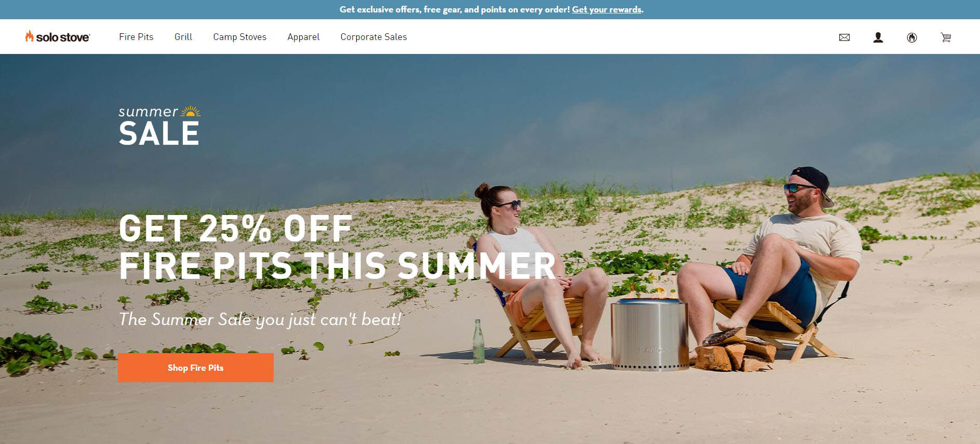The image size is (980, 444).
Task: Click the green glass bottle in sand
Action: click(x=478, y=341)
